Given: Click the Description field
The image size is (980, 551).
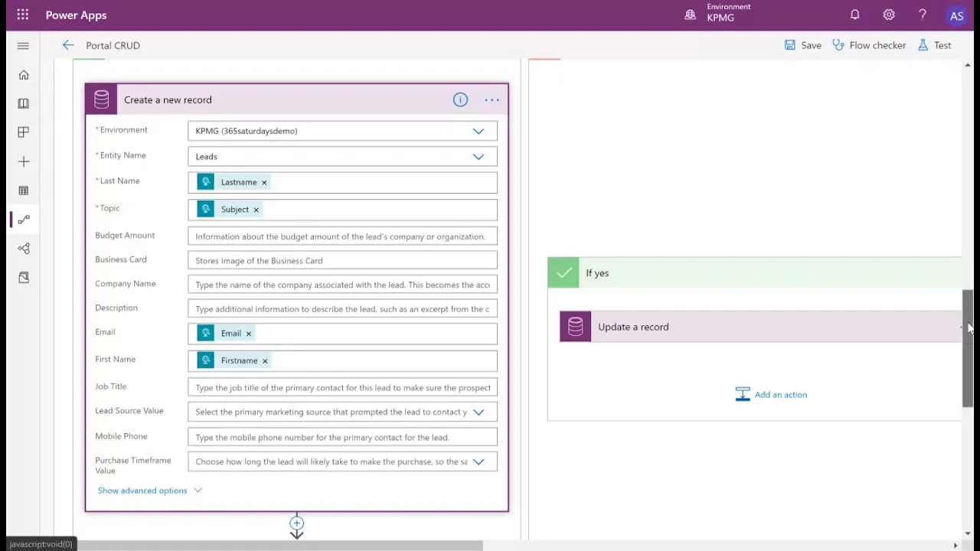Looking at the screenshot, I should click(342, 309).
